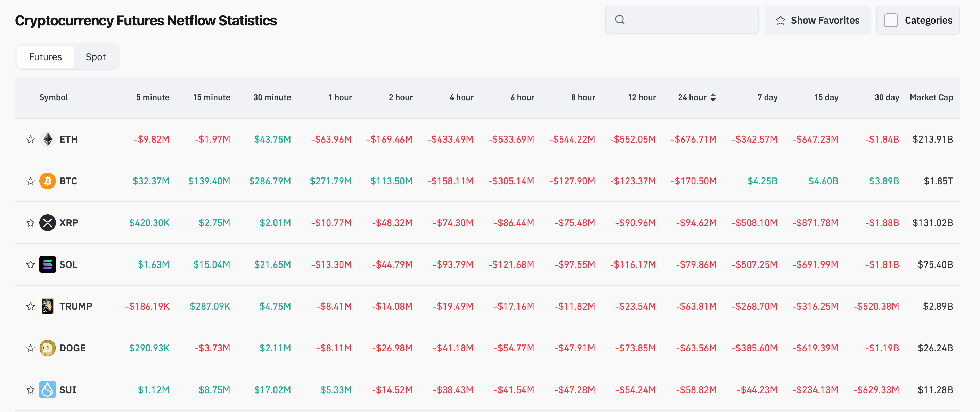The width and height of the screenshot is (980, 412).
Task: Star the XRP row
Action: pos(31,223)
